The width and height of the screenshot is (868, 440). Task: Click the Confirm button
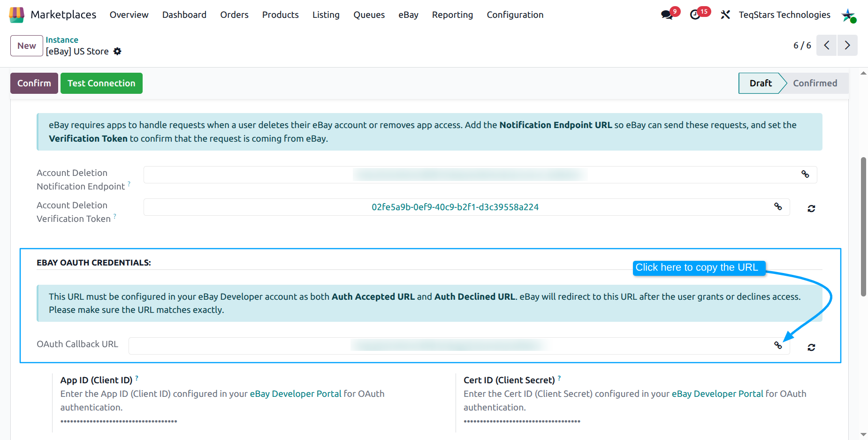[34, 83]
